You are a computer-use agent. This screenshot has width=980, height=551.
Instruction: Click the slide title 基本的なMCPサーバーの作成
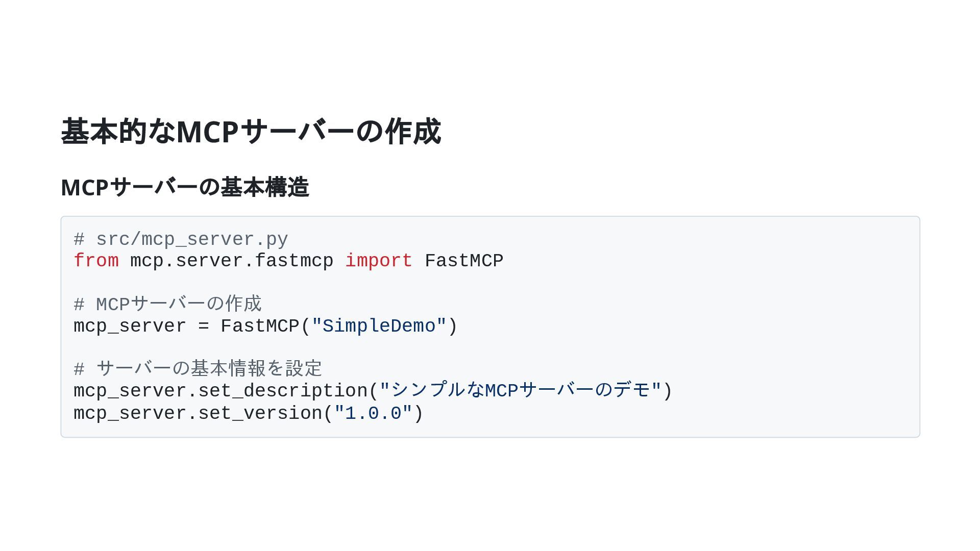coord(251,132)
